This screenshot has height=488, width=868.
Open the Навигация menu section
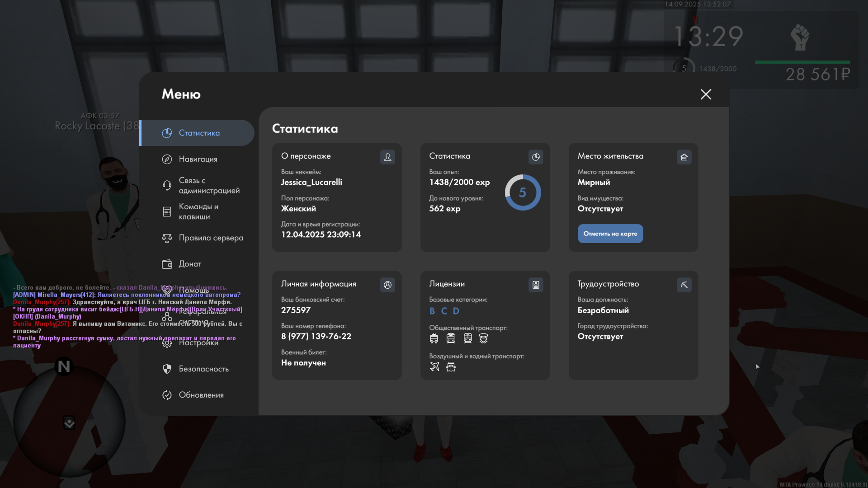(x=198, y=159)
